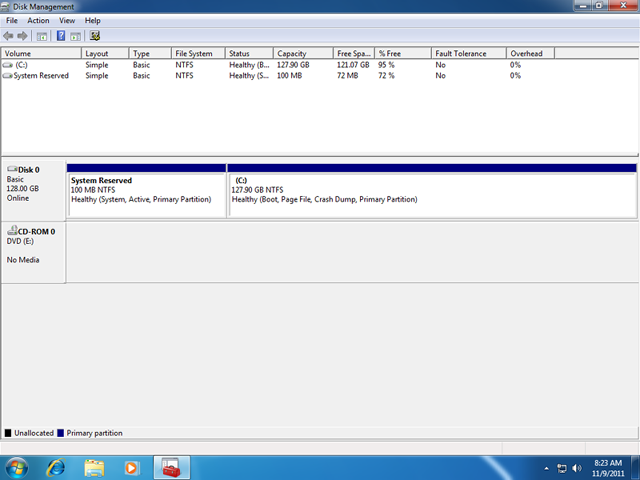Click the 121.07 GB free space cell

tap(353, 65)
